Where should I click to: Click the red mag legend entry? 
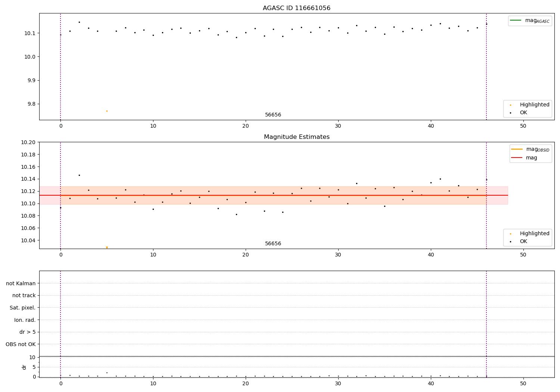(524, 158)
